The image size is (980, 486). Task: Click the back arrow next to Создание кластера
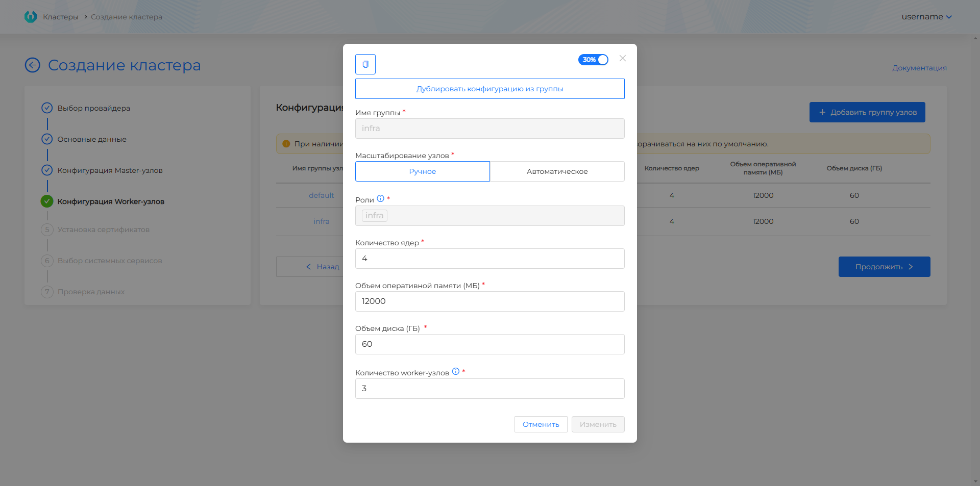[x=32, y=65]
